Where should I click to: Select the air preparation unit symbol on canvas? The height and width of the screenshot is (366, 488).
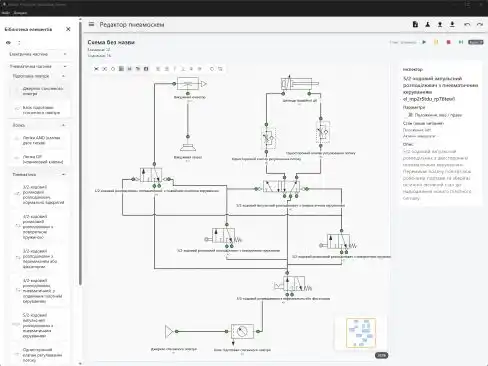click(242, 331)
